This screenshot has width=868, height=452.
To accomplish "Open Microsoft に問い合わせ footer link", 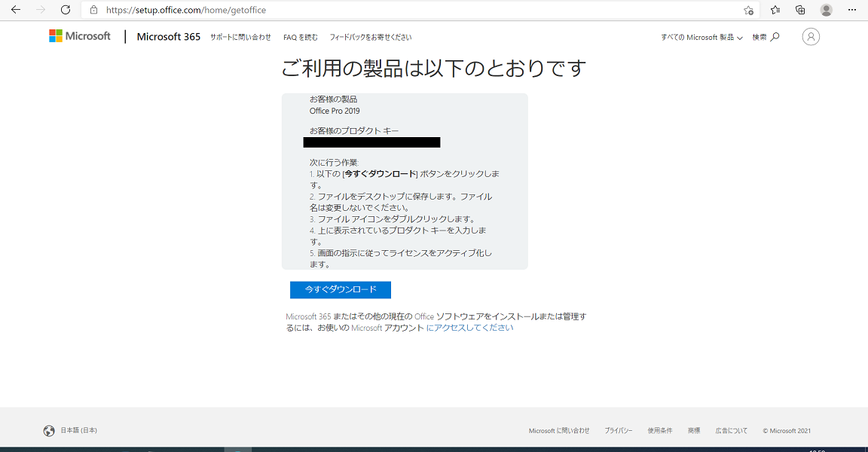I will point(559,430).
